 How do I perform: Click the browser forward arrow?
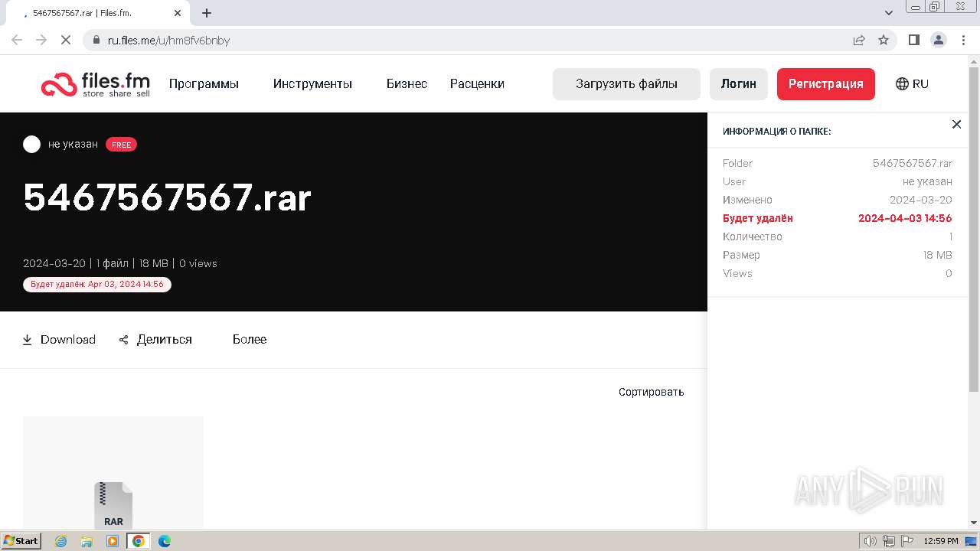[x=41, y=40]
